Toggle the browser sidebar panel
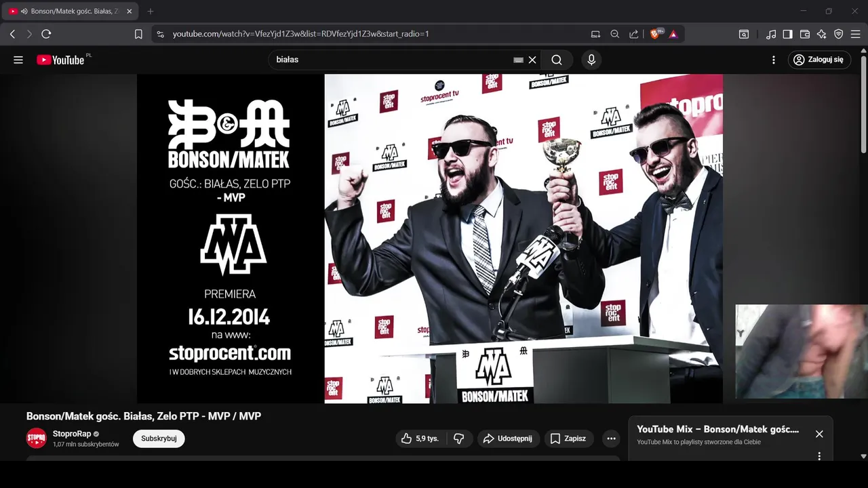Image resolution: width=868 pixels, height=488 pixels. [787, 34]
